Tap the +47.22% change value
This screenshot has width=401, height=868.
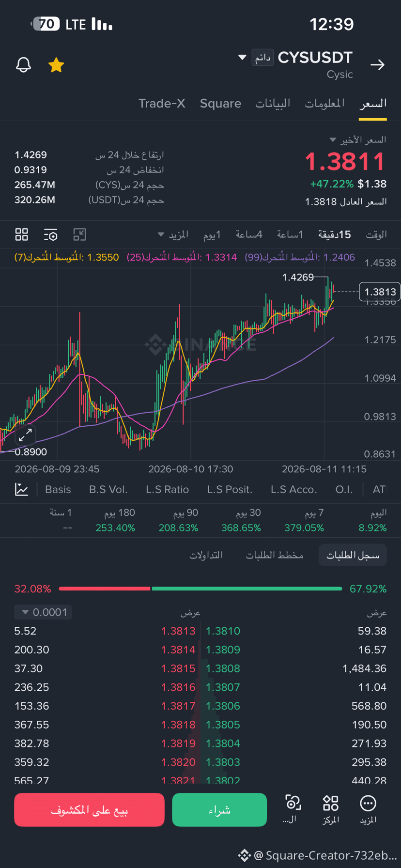click(x=332, y=184)
